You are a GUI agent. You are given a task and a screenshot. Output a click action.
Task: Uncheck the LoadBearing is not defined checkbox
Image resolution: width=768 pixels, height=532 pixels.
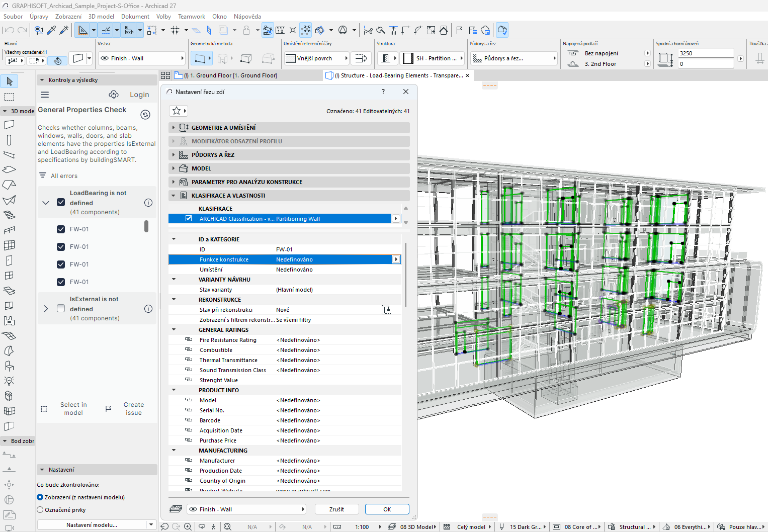[x=61, y=202]
